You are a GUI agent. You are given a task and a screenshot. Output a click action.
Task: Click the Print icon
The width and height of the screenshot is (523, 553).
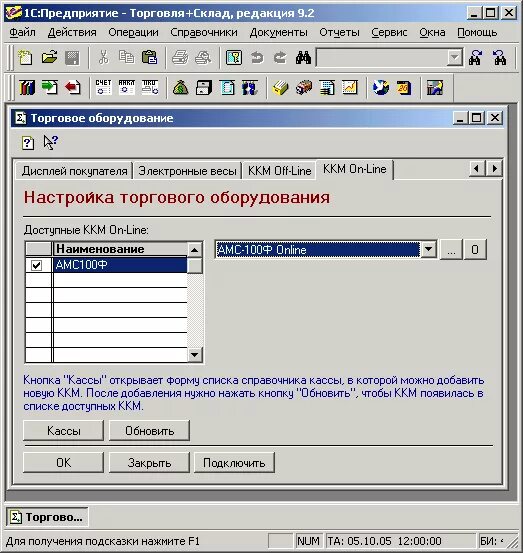pos(180,57)
